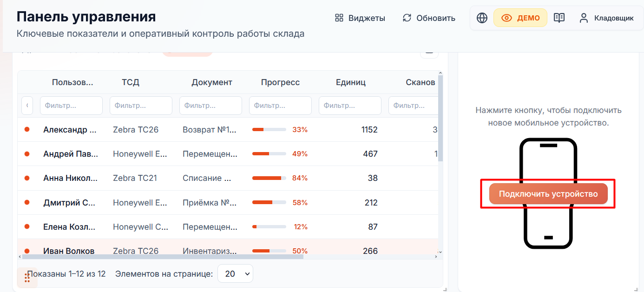Click the Показаны 1–12 из 12 text

pos(66,274)
